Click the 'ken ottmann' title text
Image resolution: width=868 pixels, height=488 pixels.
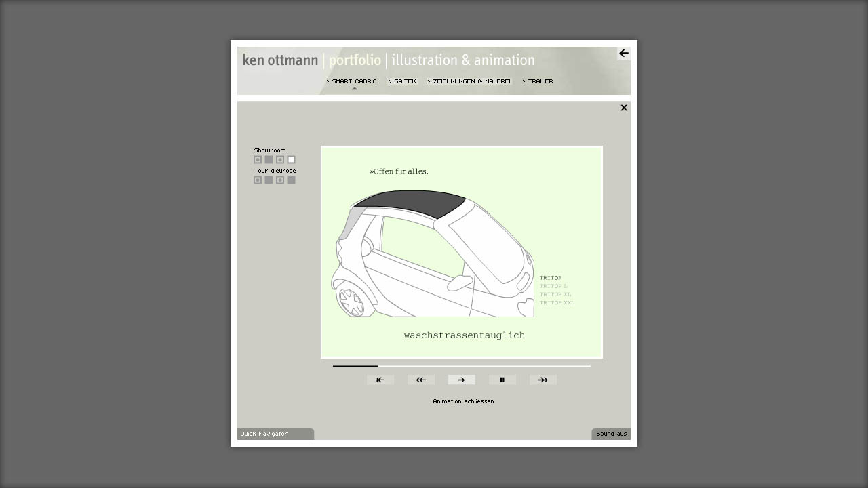(x=280, y=60)
